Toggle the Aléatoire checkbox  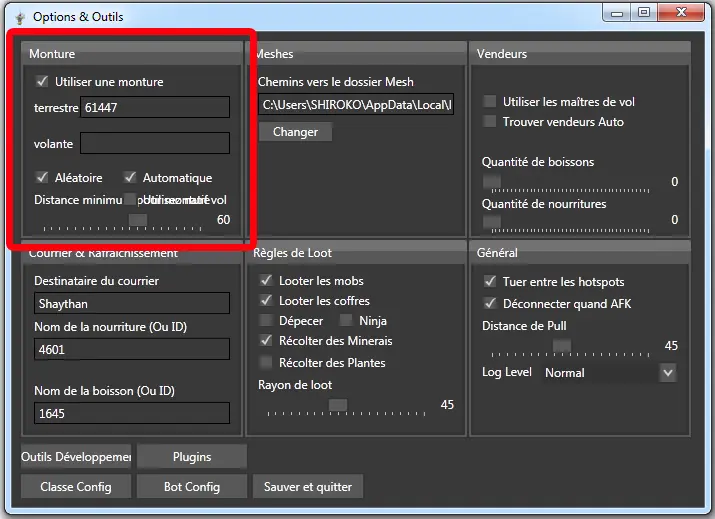click(x=42, y=178)
